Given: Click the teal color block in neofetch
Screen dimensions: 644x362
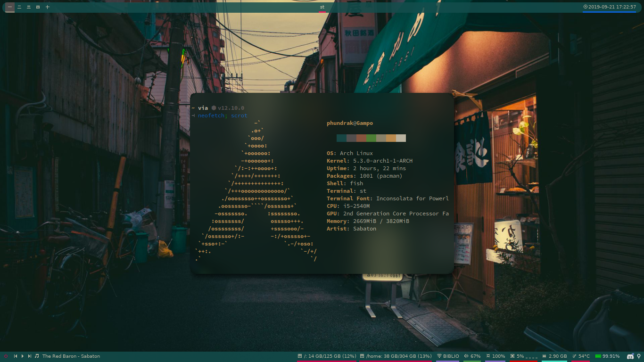Looking at the screenshot, I should point(341,138).
